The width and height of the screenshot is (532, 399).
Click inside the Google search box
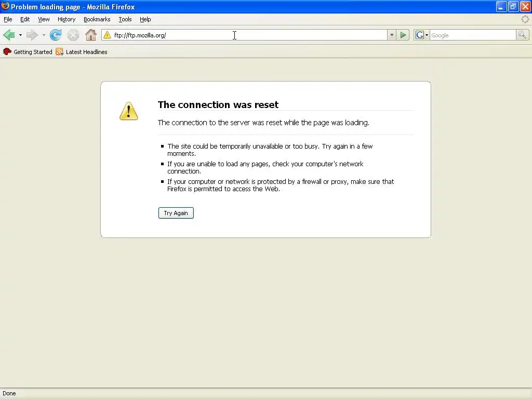(x=473, y=35)
